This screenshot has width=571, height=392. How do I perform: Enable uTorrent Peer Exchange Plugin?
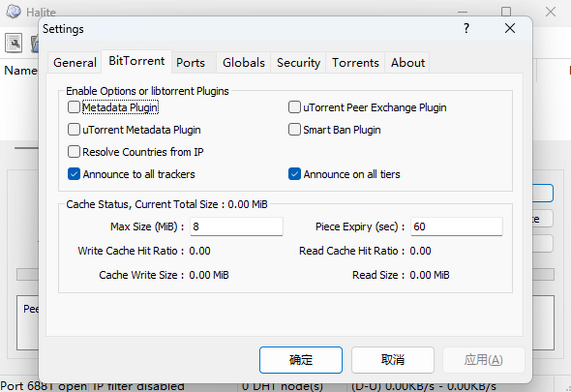point(295,108)
